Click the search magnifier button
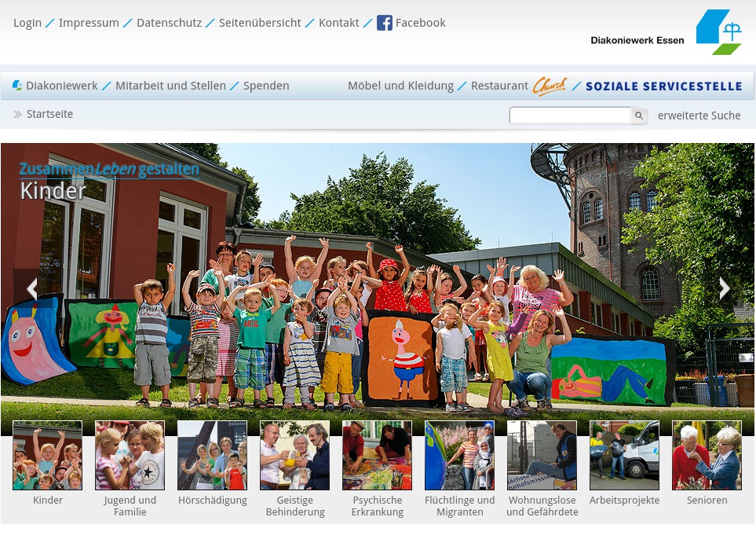The image size is (756, 550). tap(639, 116)
